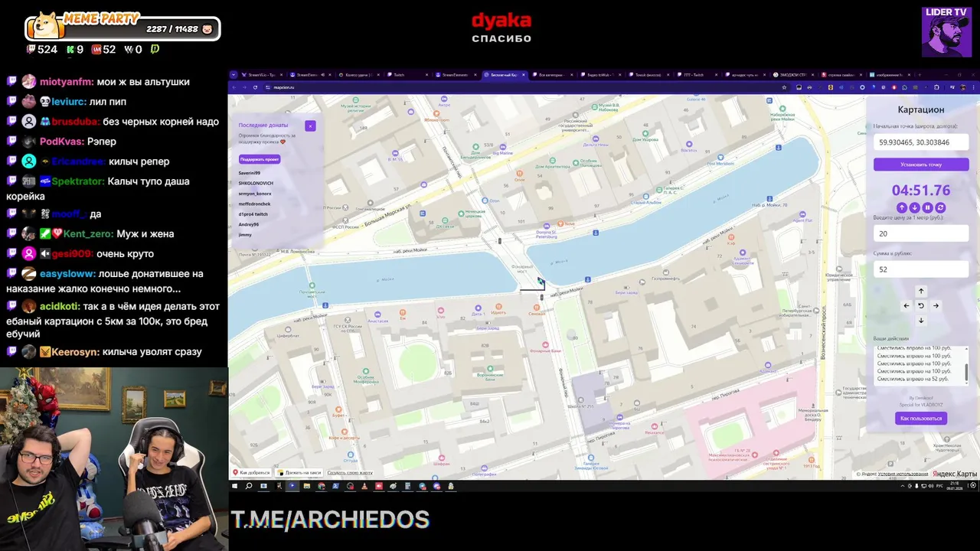This screenshot has height=551, width=980.
Task: Switch to the first Twitch browser tab
Action: [406, 75]
